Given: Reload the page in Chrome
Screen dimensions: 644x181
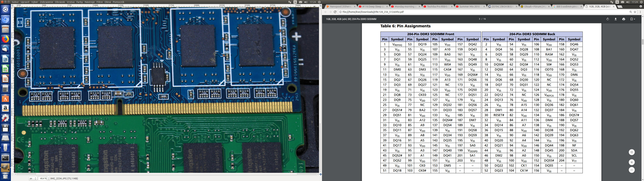Looking at the screenshot, I should pyautogui.click(x=335, y=12).
